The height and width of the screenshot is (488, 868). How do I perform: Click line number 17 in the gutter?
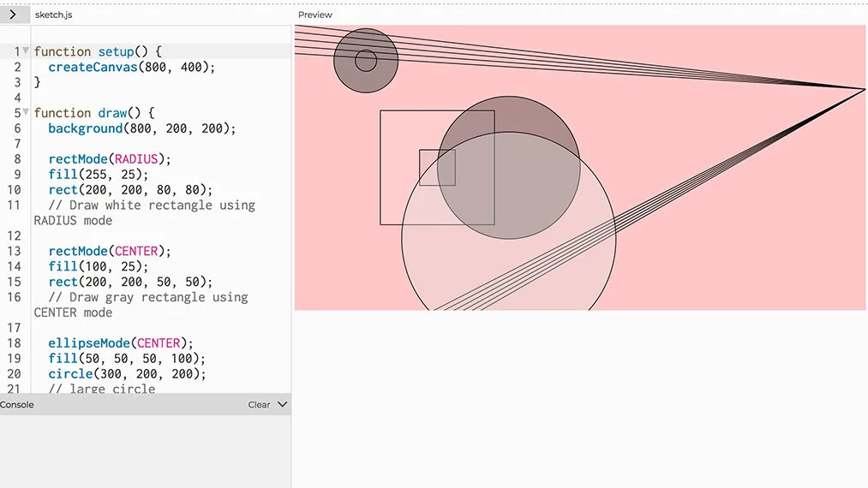tap(14, 328)
